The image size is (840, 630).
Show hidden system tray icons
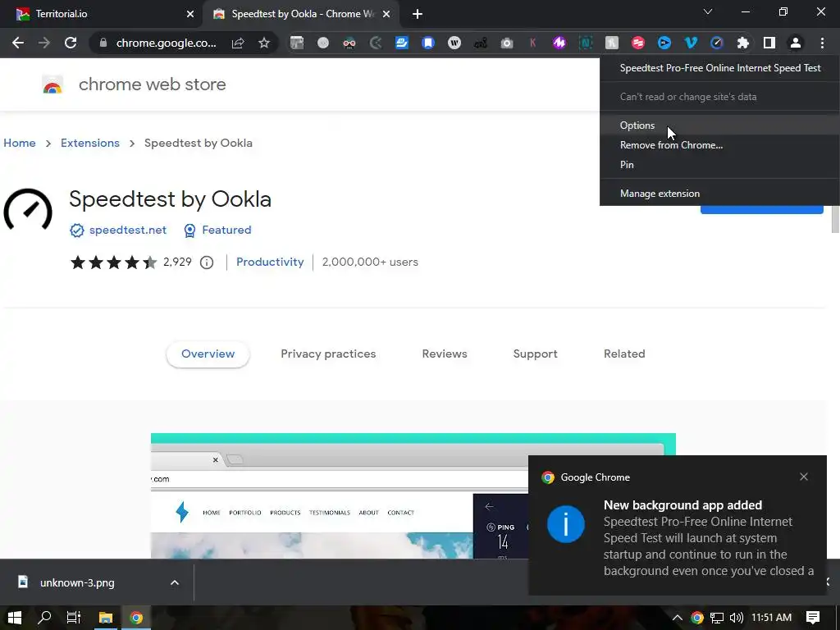[677, 618]
